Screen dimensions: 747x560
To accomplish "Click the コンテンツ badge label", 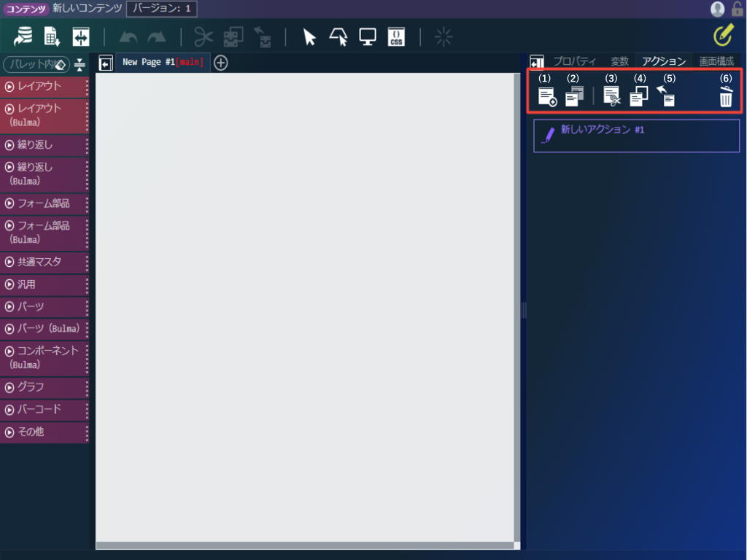I will (26, 9).
